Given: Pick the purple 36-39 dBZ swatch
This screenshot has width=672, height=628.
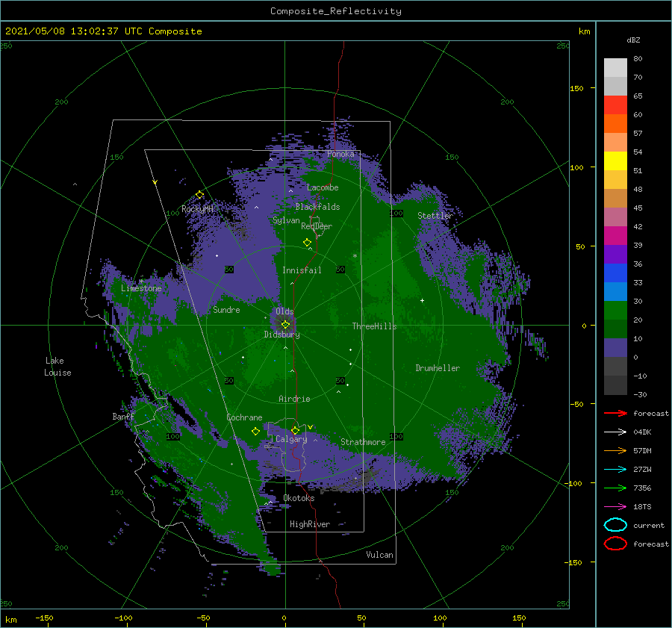Looking at the screenshot, I should tap(615, 255).
